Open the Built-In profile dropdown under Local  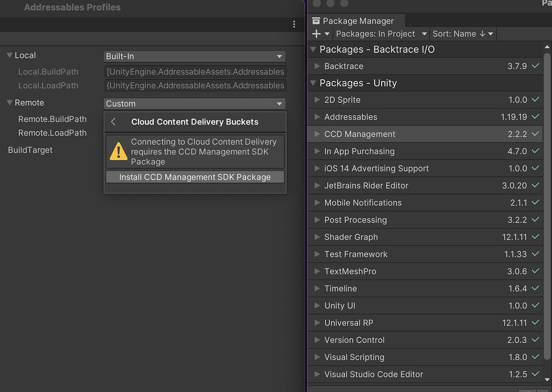point(194,56)
